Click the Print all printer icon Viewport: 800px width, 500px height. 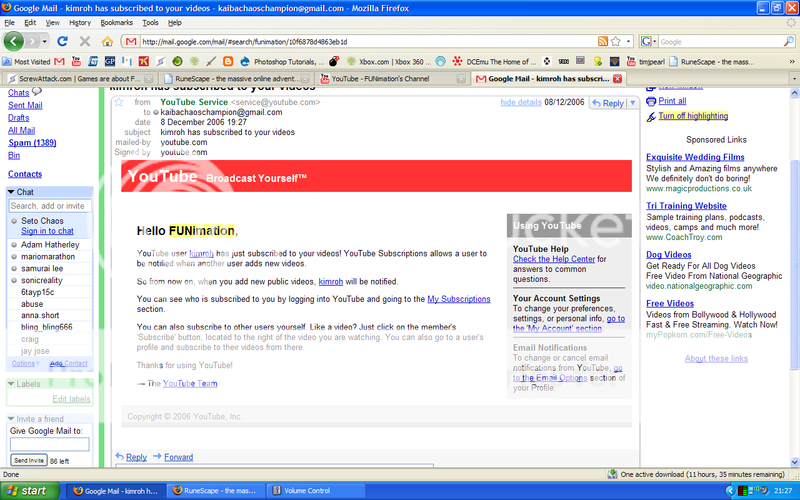(x=650, y=101)
